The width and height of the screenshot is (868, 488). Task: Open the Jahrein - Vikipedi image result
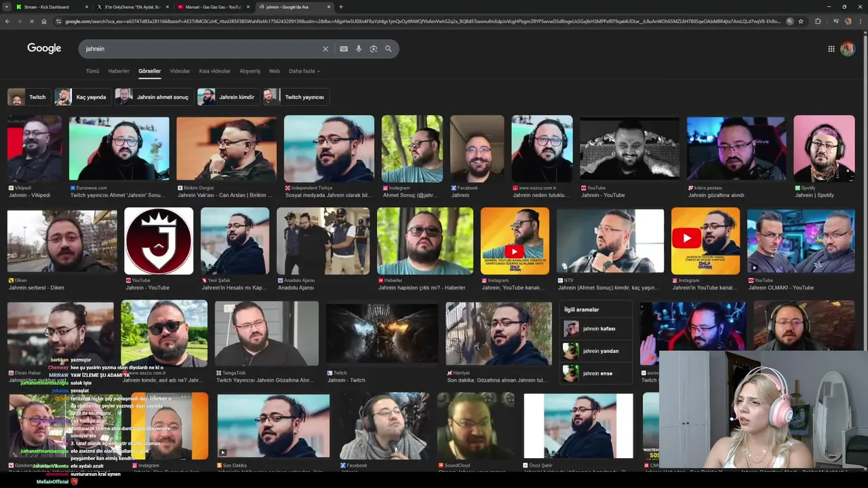(x=35, y=148)
